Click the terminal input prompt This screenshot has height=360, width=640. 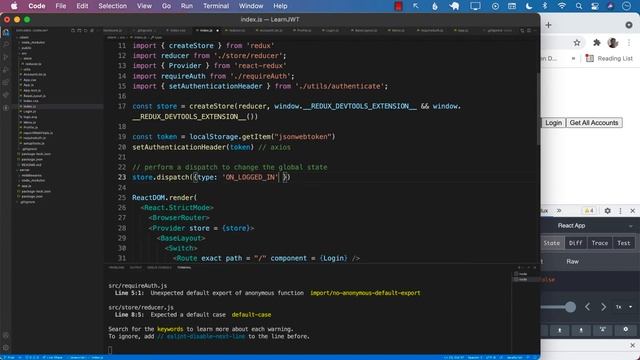(110, 350)
